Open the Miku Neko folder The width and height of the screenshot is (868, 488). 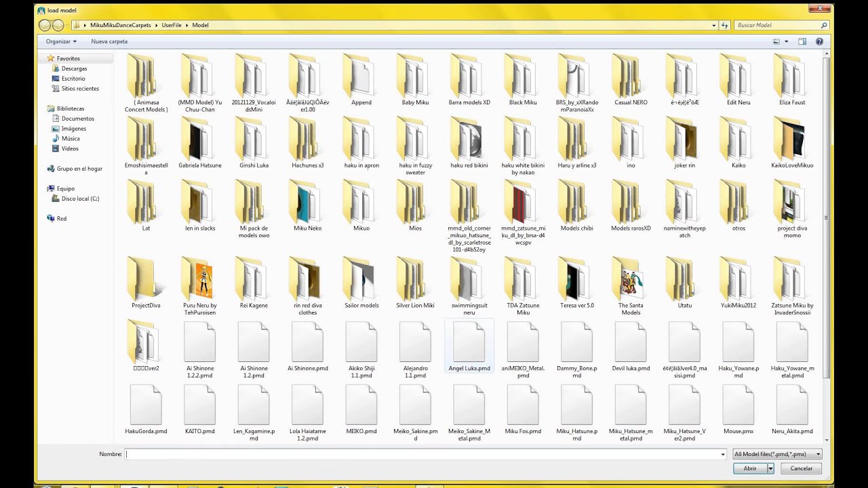pos(307,206)
